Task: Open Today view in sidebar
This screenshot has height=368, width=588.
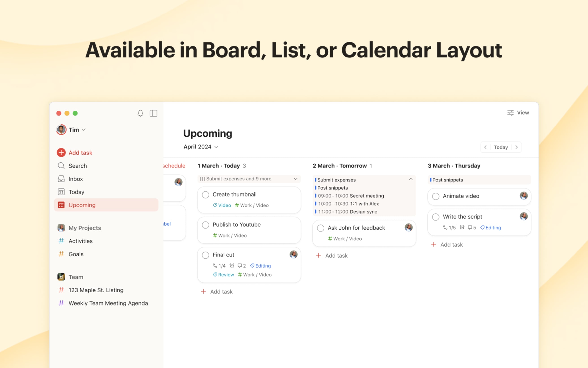Action: point(106,192)
